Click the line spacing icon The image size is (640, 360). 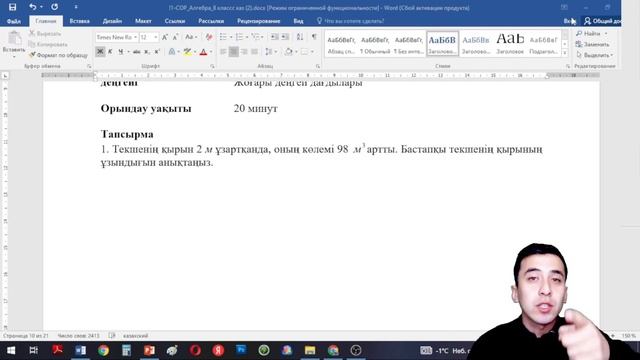coord(268,51)
